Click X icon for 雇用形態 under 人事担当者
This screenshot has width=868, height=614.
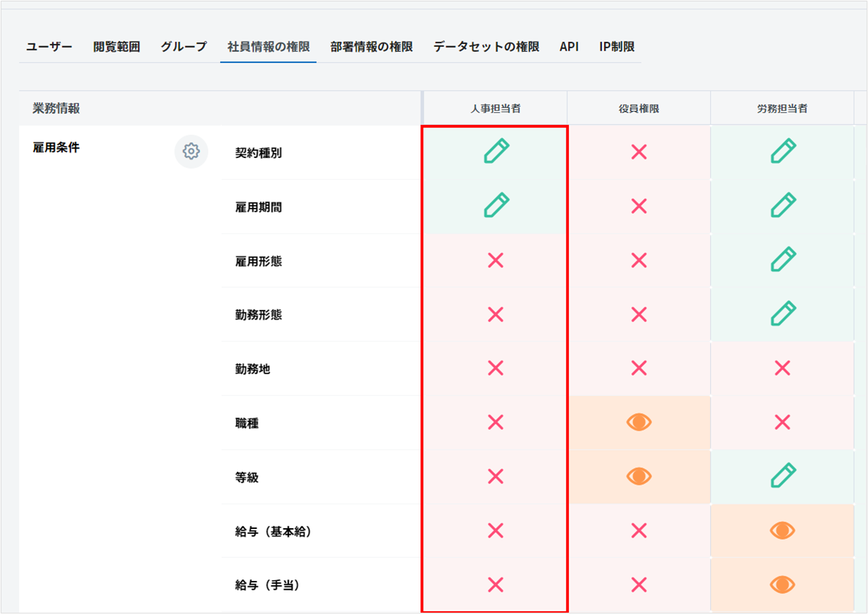(495, 260)
